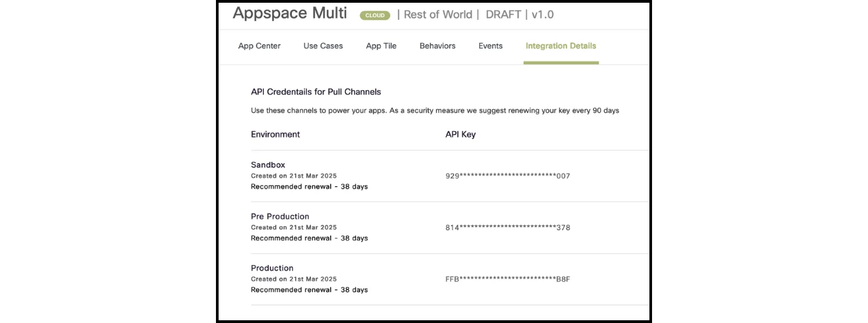Viewport: 868px width, 323px height.
Task: Click the Environment column header
Action: click(275, 135)
